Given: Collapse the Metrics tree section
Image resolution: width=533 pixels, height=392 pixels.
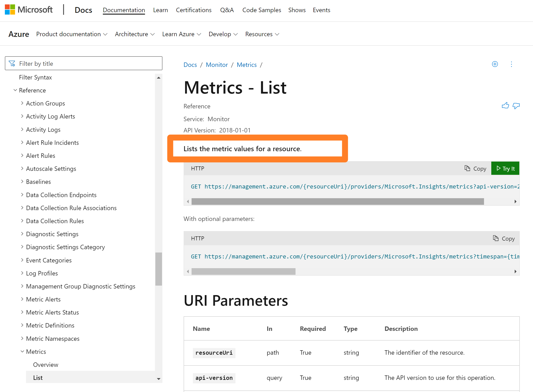Looking at the screenshot, I should pos(22,351).
